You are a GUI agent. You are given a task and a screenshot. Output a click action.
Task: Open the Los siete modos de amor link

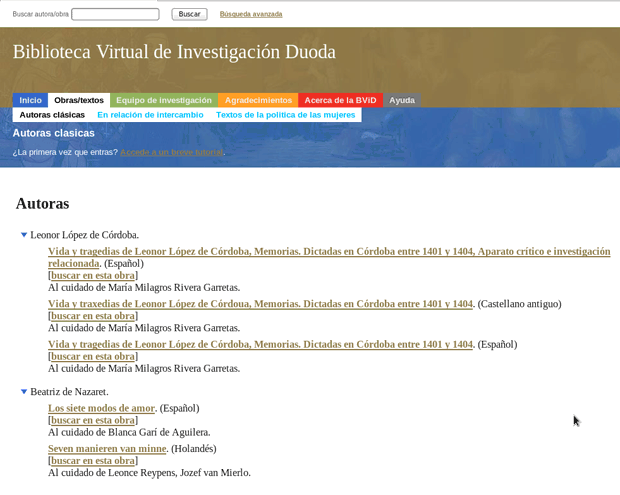tap(101, 408)
